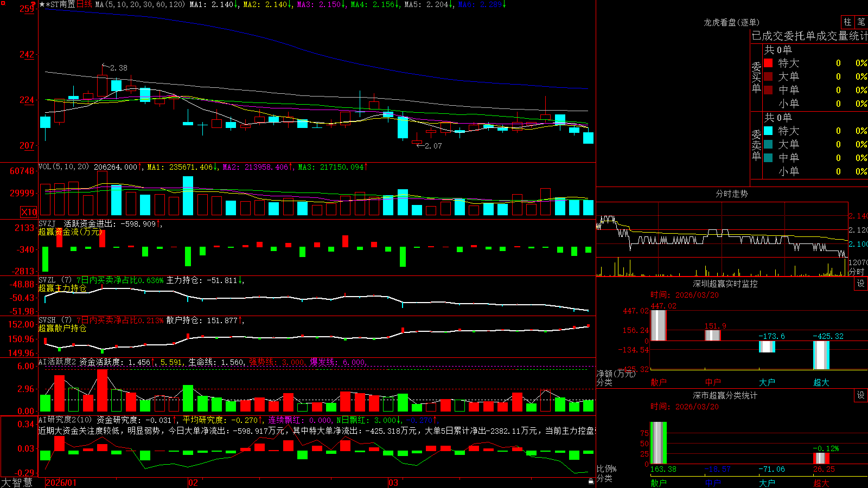Click the 分时走势 panel title
868x488 pixels.
click(x=731, y=194)
